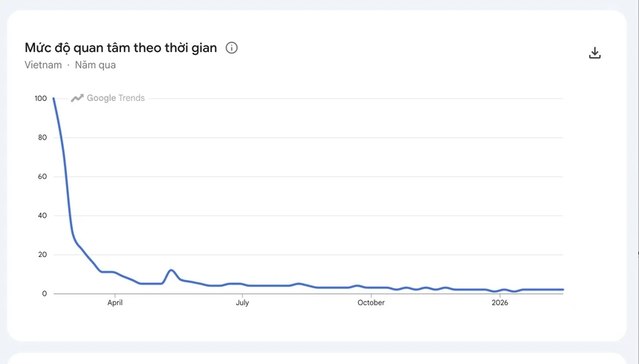
Task: Click the trend line's peak at 100
Action: 53,99
